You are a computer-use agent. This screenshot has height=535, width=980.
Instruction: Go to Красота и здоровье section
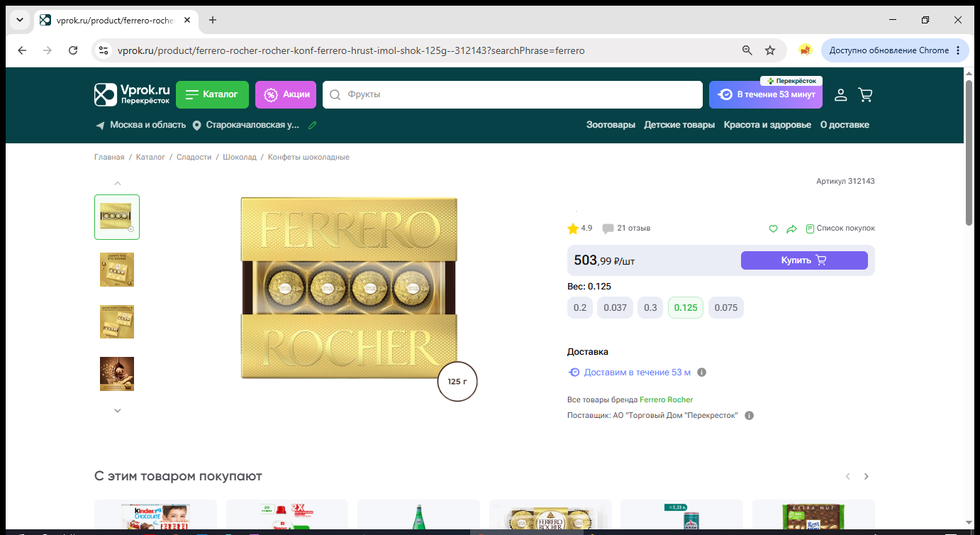(767, 125)
